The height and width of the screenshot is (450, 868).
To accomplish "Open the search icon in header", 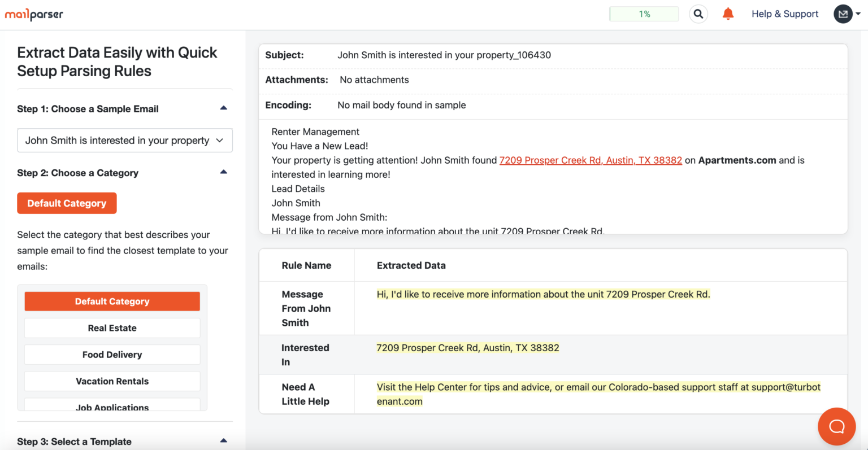I will 698,14.
